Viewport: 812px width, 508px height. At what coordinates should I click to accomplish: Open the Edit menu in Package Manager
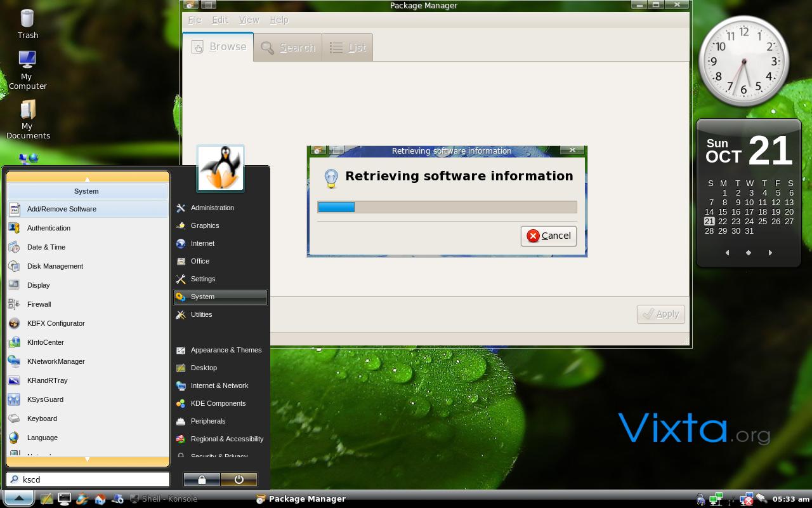(220, 20)
